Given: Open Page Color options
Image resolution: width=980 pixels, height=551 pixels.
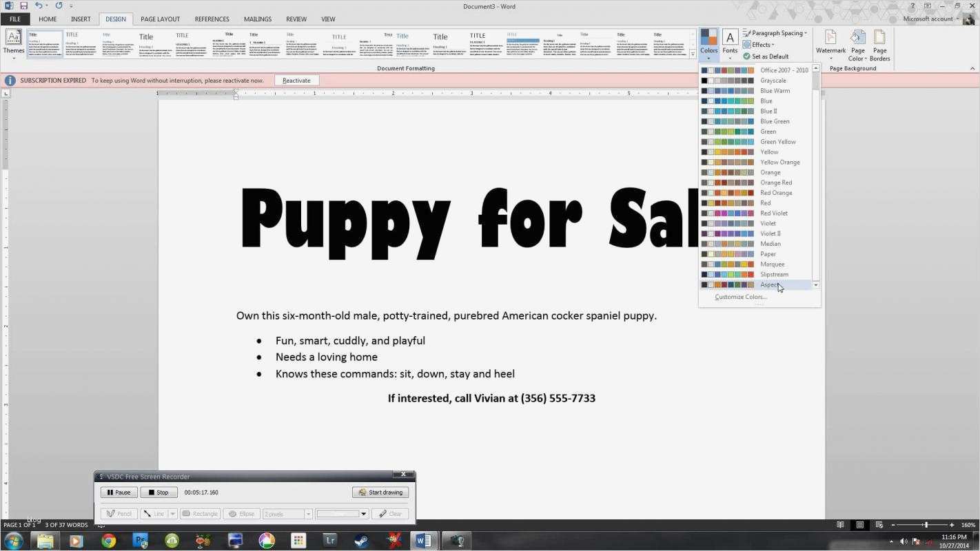Looking at the screenshot, I should 857,43.
